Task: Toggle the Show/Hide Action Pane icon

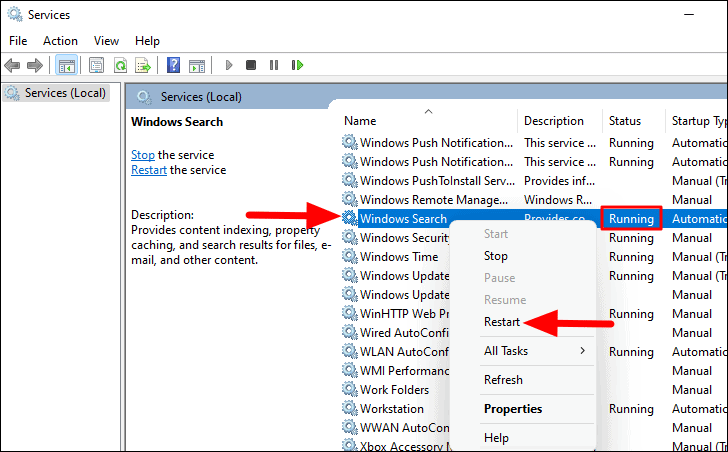Action: tap(197, 65)
